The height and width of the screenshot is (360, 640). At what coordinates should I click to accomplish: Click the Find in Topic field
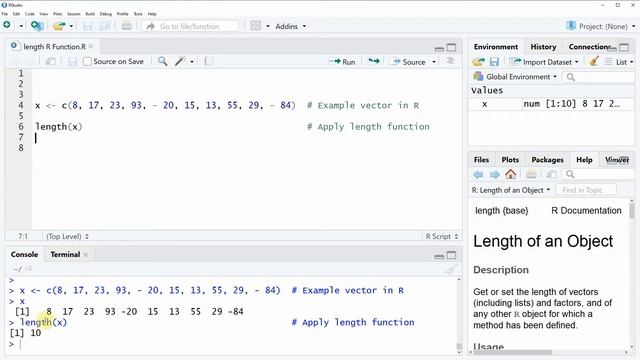click(586, 190)
